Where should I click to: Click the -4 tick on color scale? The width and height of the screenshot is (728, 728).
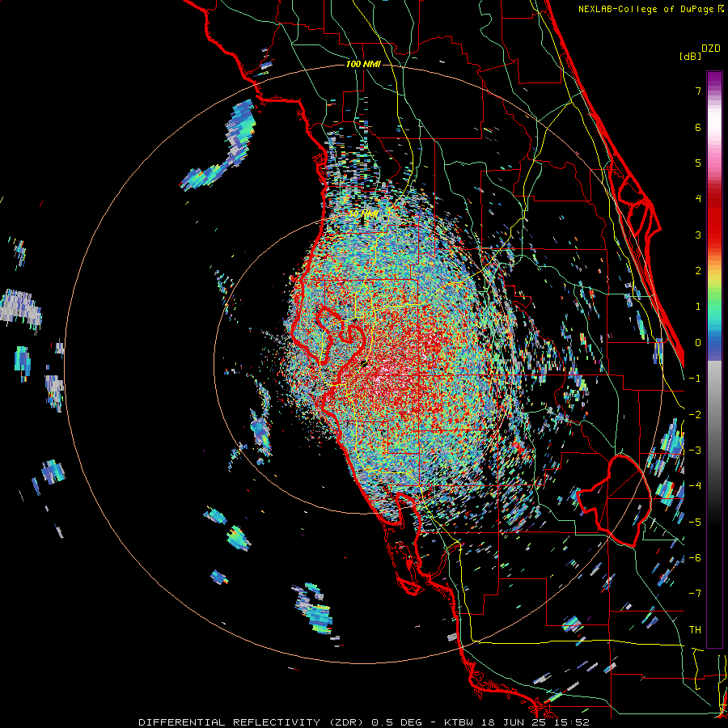pos(695,486)
